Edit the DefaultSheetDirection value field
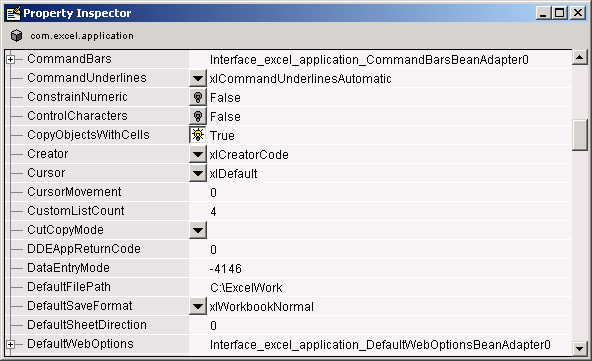The image size is (592, 361). (x=381, y=325)
